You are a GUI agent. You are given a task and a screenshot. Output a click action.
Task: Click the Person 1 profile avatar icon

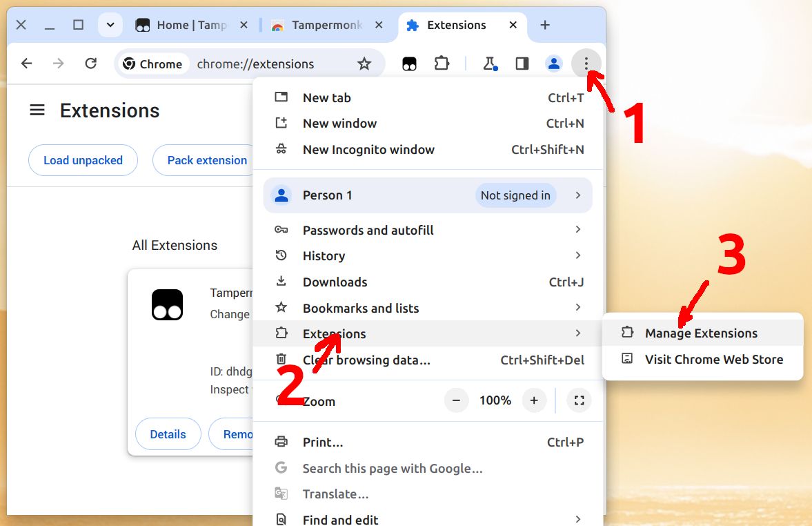pos(553,63)
